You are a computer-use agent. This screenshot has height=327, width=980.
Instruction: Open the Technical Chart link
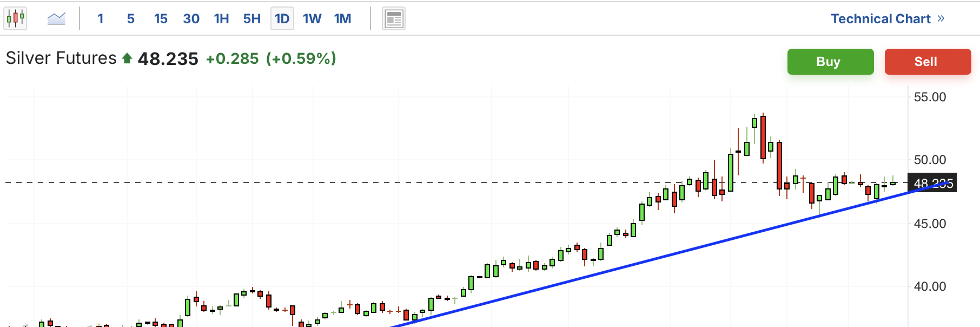888,19
